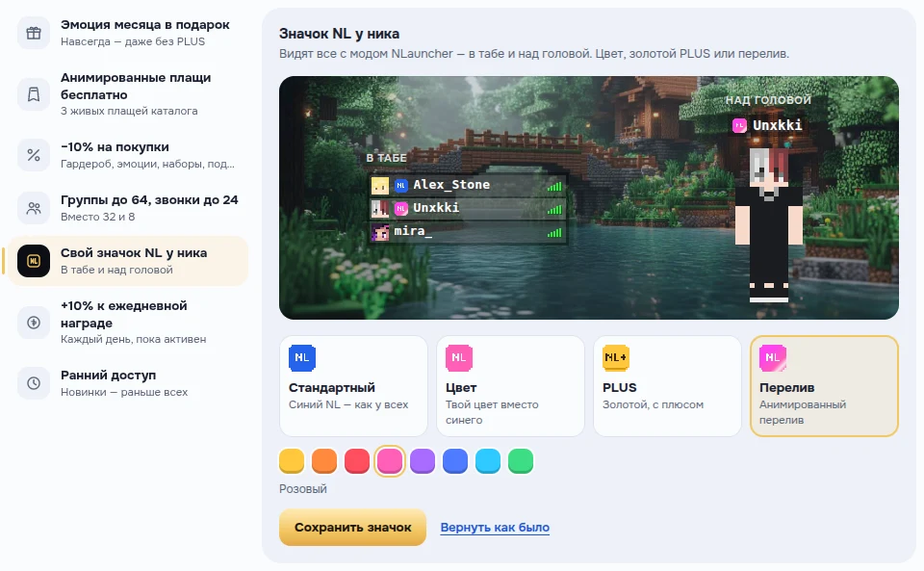
Task: Choose the Цвет badge style option
Action: pos(510,386)
